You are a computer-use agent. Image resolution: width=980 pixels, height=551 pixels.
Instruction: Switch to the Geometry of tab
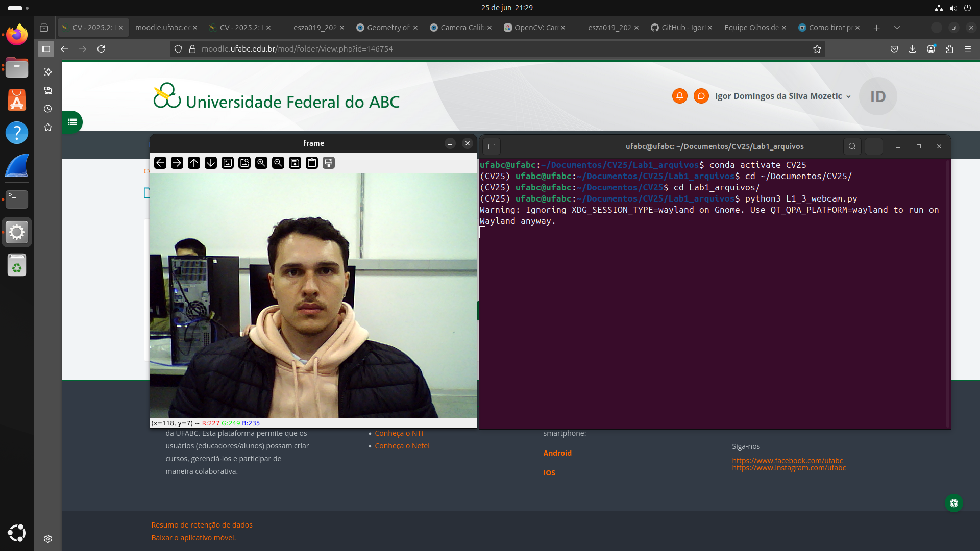(388, 28)
